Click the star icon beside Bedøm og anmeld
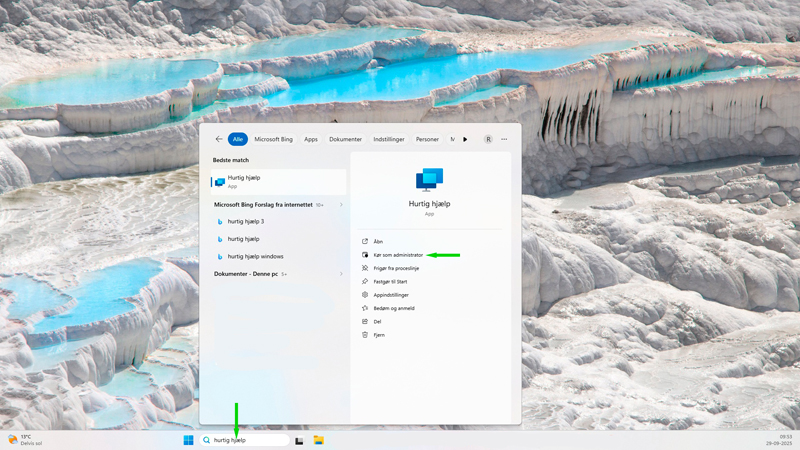 pyautogui.click(x=365, y=308)
